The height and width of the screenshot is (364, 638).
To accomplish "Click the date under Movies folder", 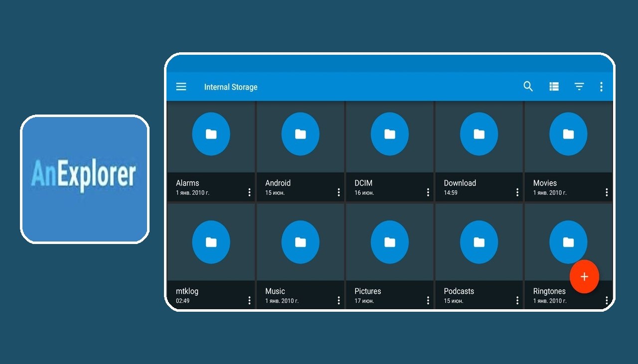I will pos(549,193).
